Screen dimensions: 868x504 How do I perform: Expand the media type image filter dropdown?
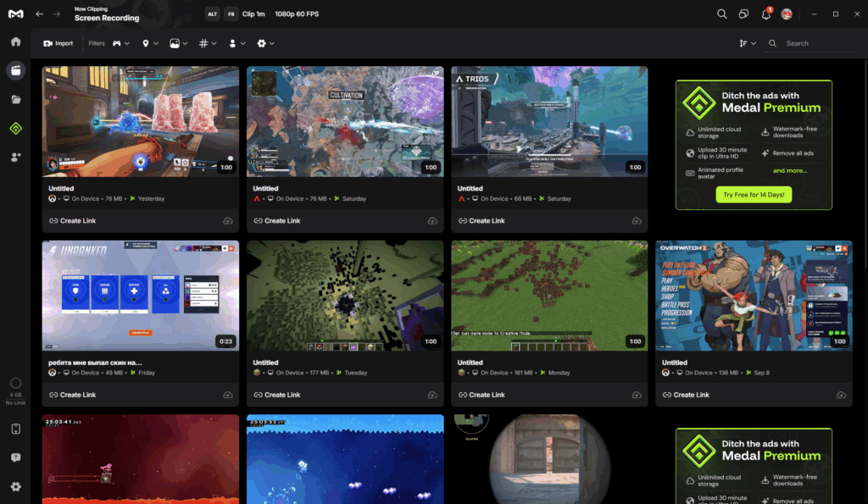tap(178, 43)
